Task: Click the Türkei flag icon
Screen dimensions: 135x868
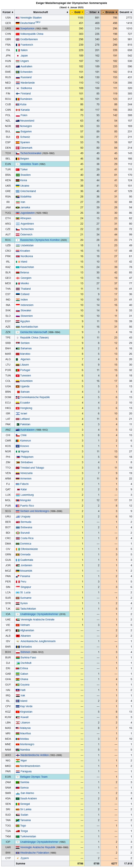Action: click(x=18, y=169)
